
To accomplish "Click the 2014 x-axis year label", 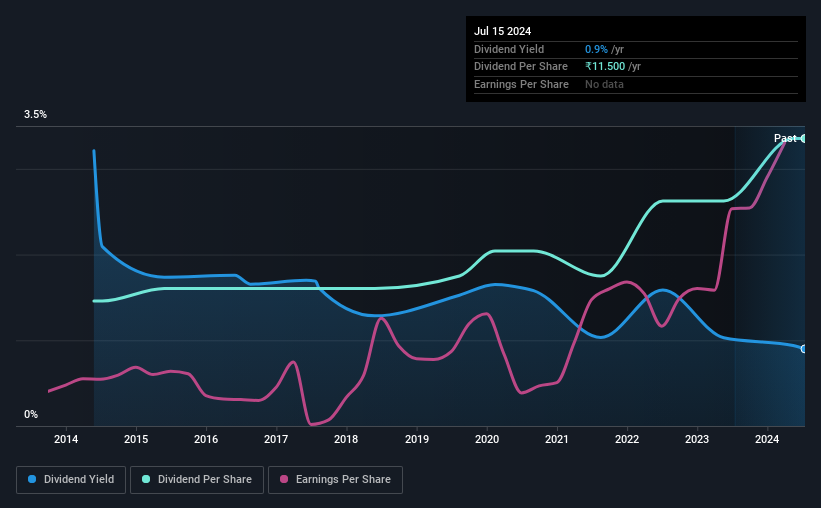I will [x=66, y=439].
